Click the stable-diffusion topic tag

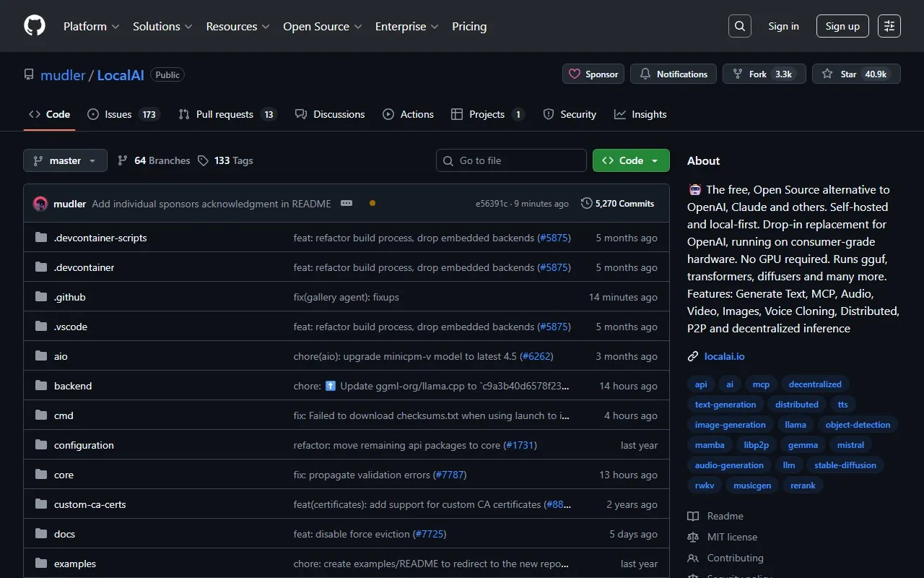845,465
